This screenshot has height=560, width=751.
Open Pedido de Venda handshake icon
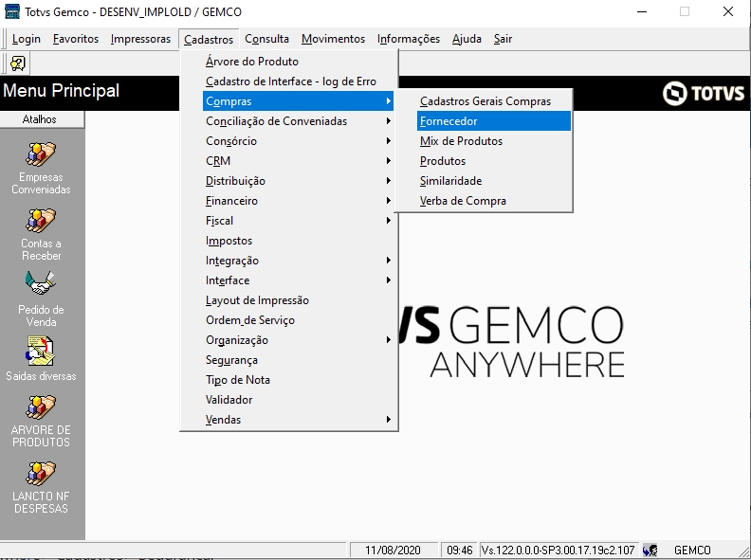coord(41,283)
